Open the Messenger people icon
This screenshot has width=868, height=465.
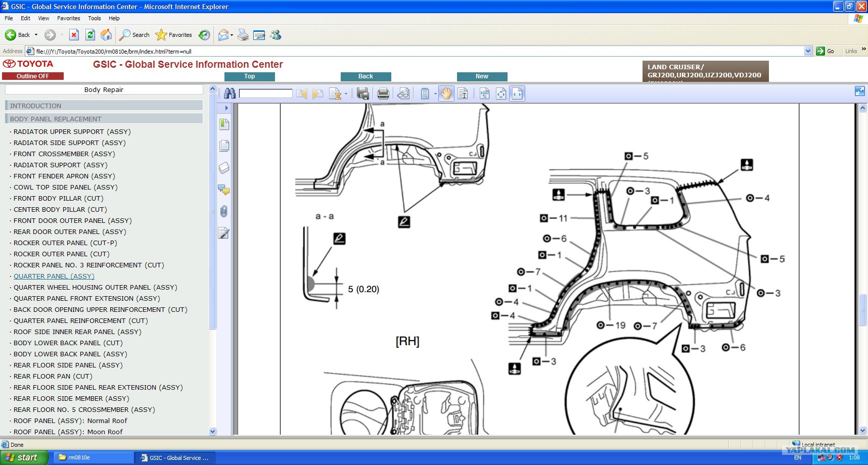click(276, 35)
